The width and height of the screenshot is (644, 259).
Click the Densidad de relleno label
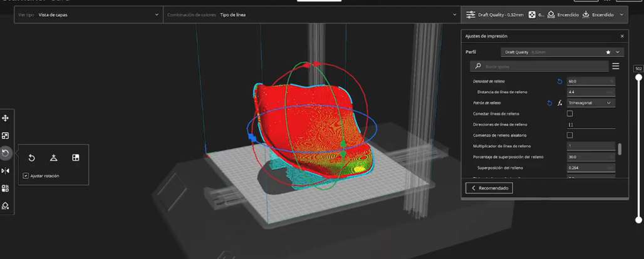[489, 81]
